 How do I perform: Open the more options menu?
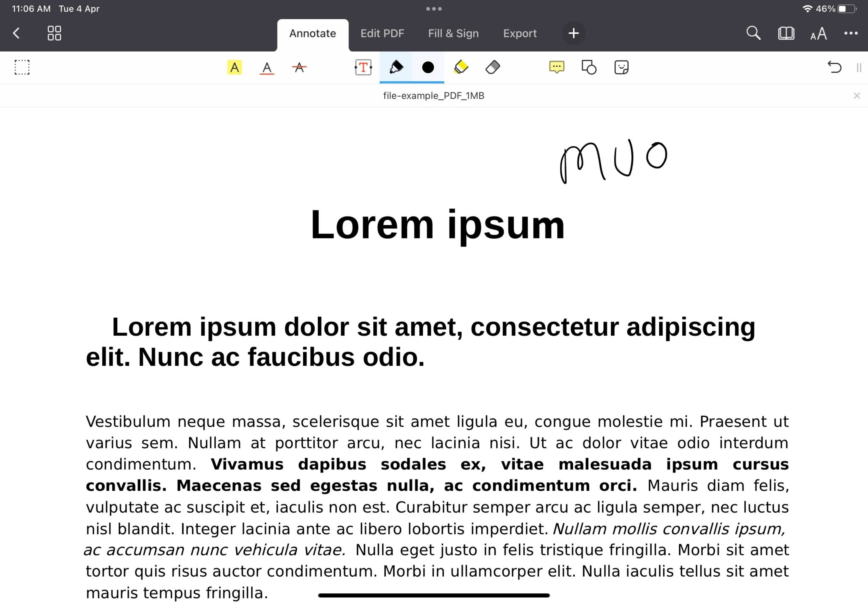click(x=851, y=33)
